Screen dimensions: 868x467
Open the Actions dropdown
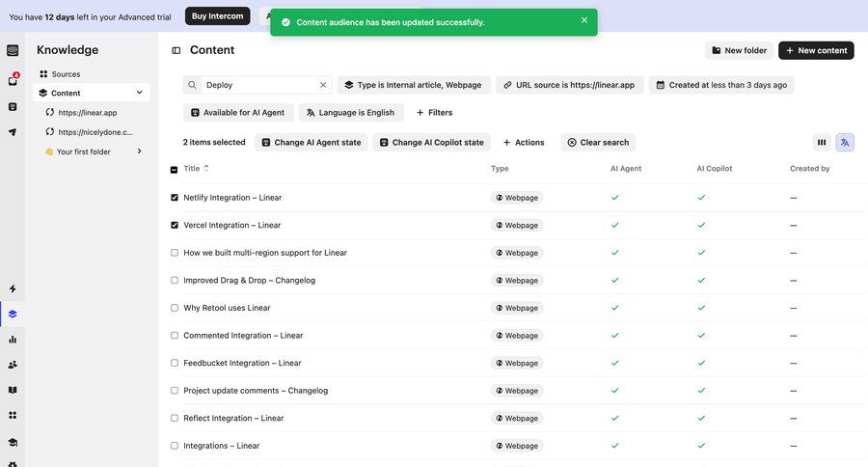tap(523, 143)
